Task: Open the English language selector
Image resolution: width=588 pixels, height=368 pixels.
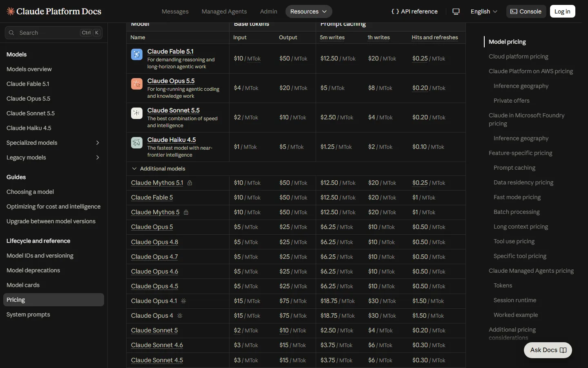Action: [484, 11]
